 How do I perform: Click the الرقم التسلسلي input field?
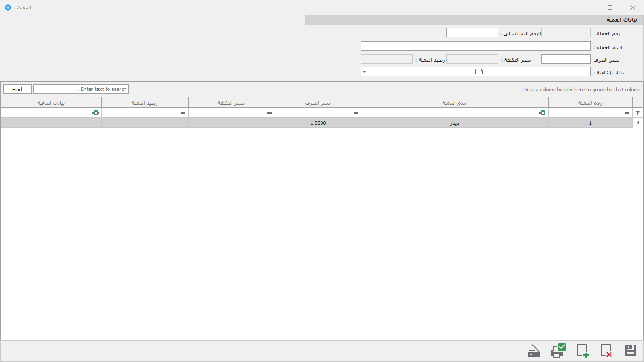(472, 33)
